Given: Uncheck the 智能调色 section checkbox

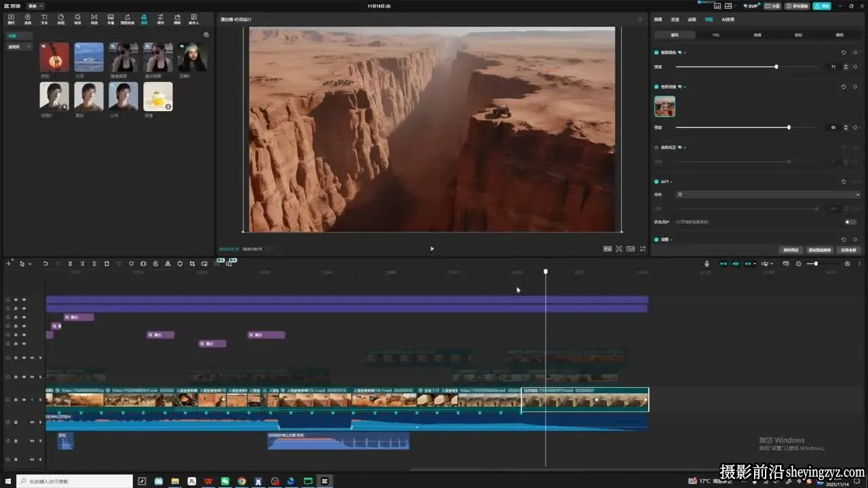Looking at the screenshot, I should (656, 52).
